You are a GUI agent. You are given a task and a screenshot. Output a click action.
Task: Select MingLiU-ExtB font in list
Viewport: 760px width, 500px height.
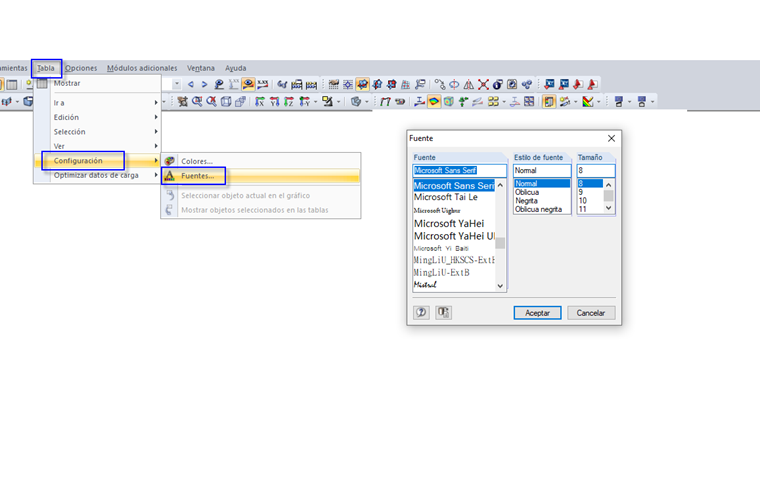[442, 273]
